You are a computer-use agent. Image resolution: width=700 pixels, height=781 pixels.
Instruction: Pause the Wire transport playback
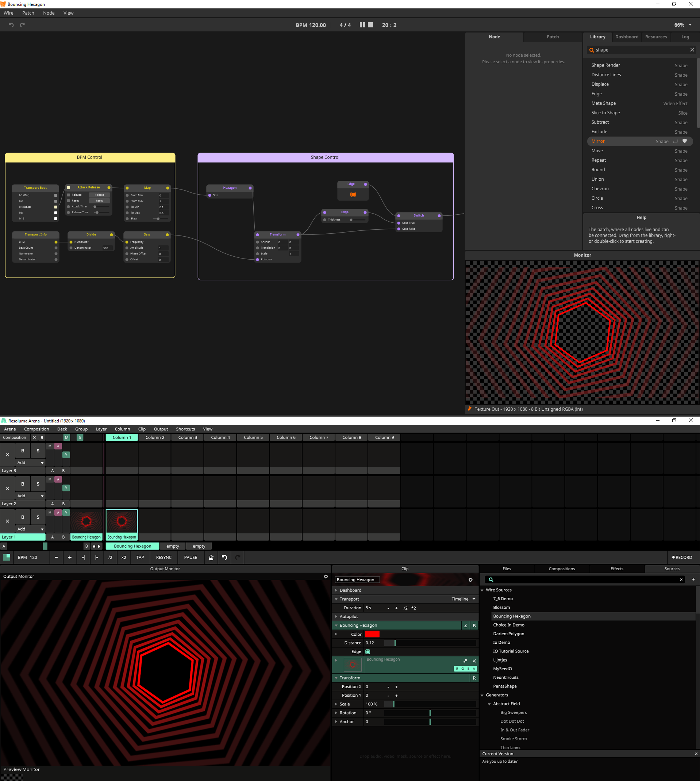coord(362,25)
